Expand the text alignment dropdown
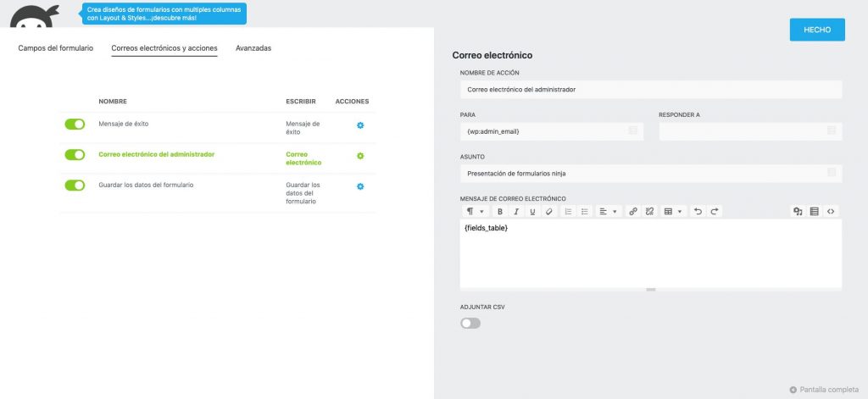868x399 pixels. click(x=608, y=212)
